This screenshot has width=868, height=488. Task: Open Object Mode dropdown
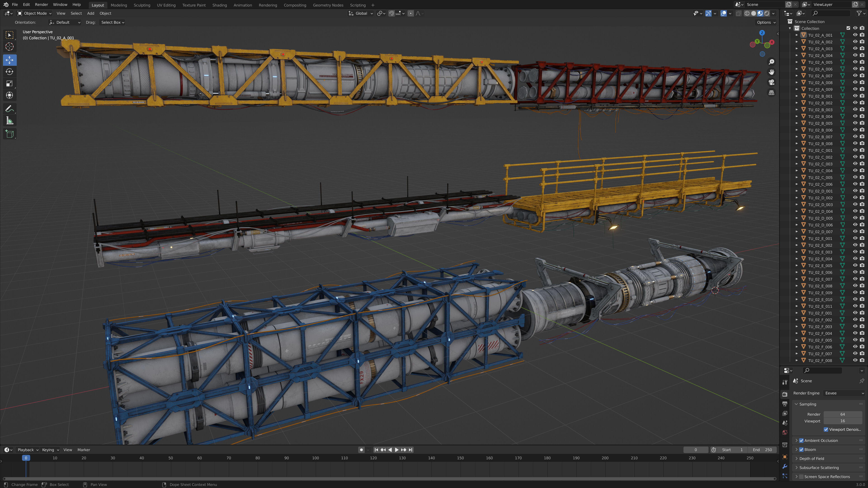click(34, 14)
